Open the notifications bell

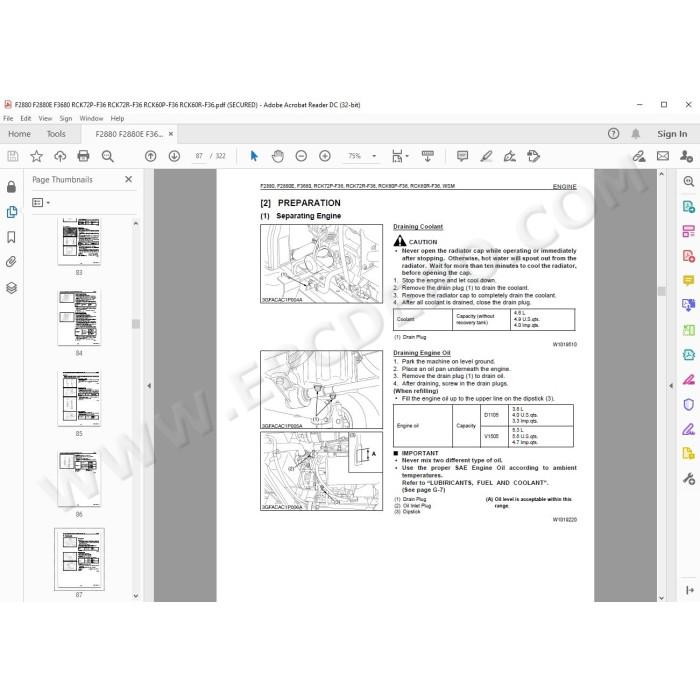click(636, 133)
